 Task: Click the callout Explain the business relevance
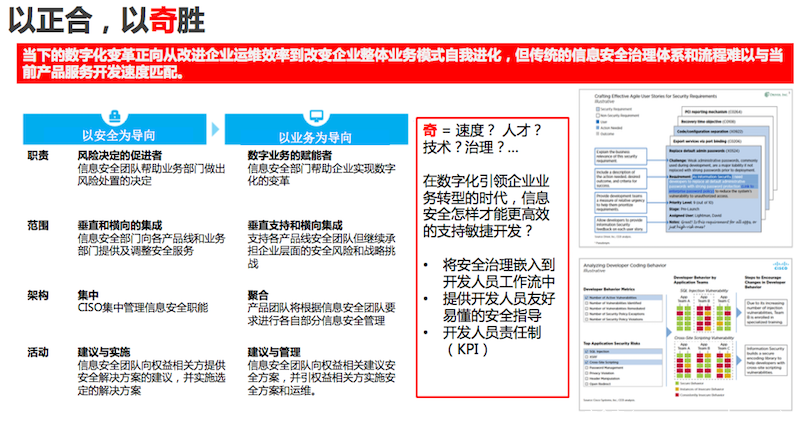pyautogui.click(x=620, y=156)
